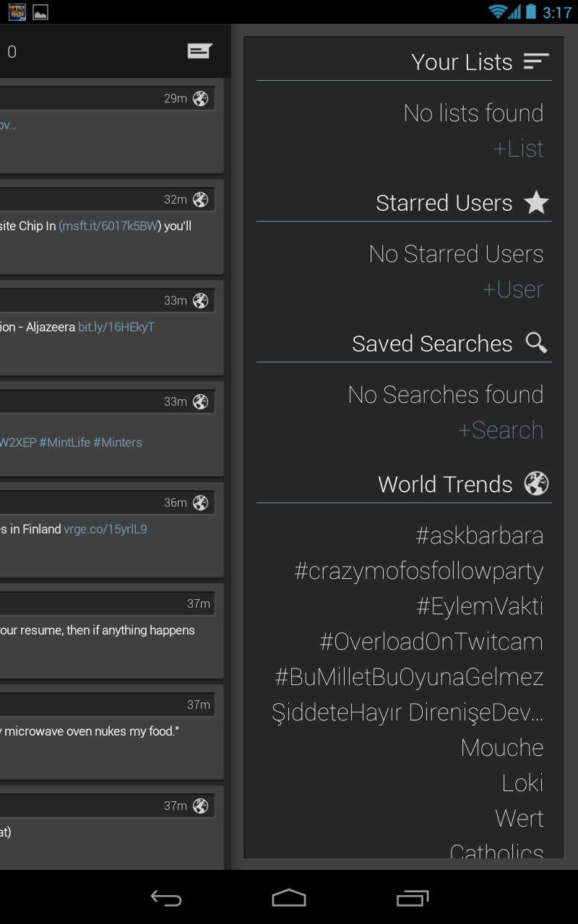
Task: Select the Loki trending topic
Action: pyautogui.click(x=522, y=783)
